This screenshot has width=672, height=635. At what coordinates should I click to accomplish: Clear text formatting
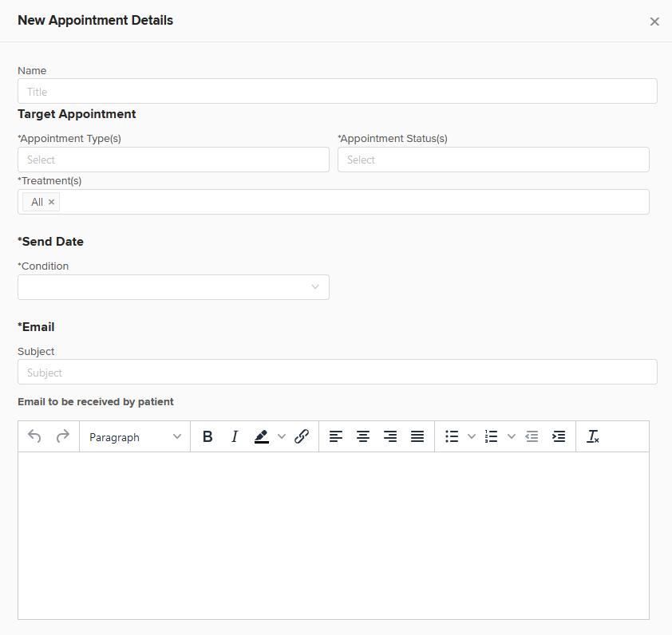[x=593, y=436]
